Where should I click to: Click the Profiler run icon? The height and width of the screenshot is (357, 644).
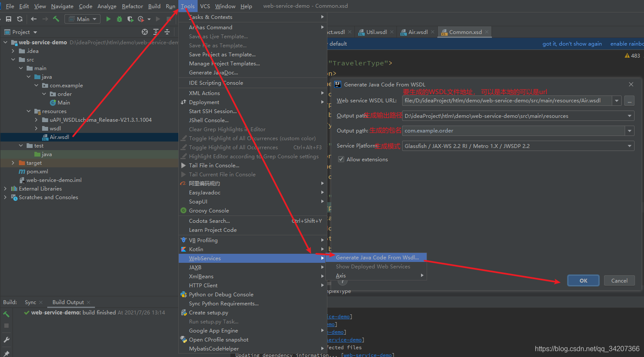tap(141, 19)
